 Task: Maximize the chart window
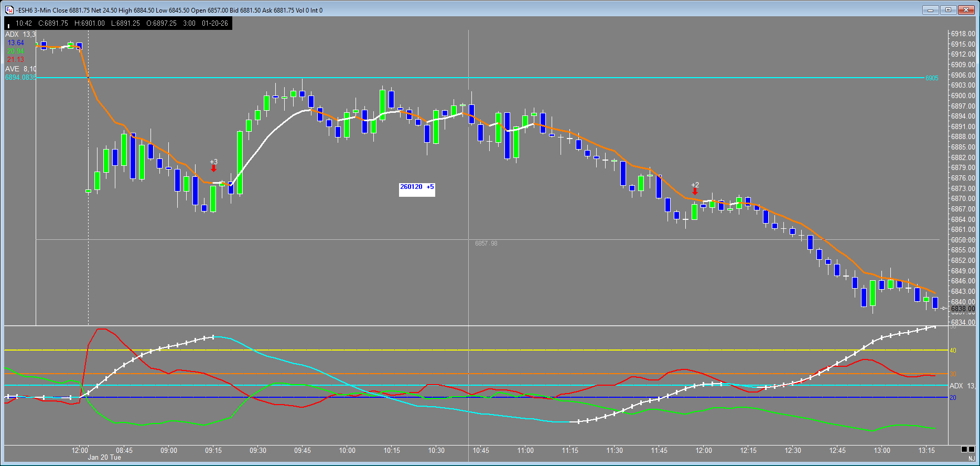tap(948, 10)
